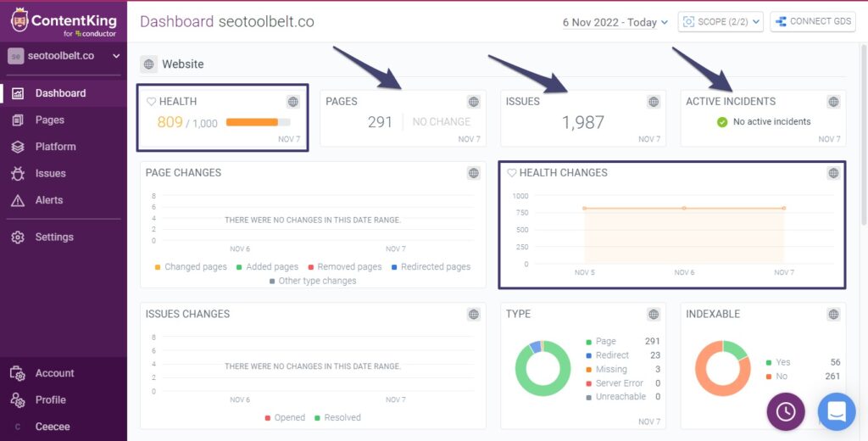Screen dimensions: 868x441
Task: Select Page row in TYPE legend
Action: coord(623,341)
